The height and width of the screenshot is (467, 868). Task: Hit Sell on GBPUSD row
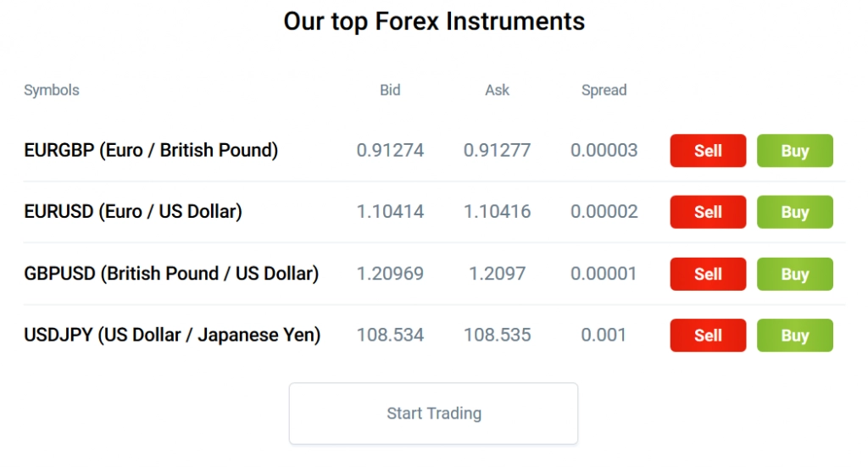click(x=708, y=274)
